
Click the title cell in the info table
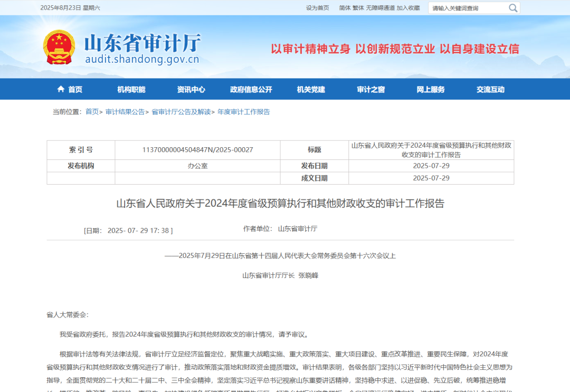pos(431,150)
